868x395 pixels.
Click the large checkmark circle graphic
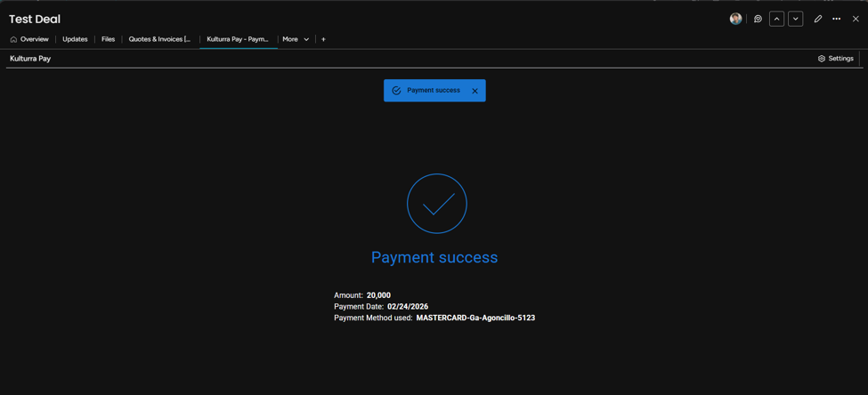pos(437,204)
